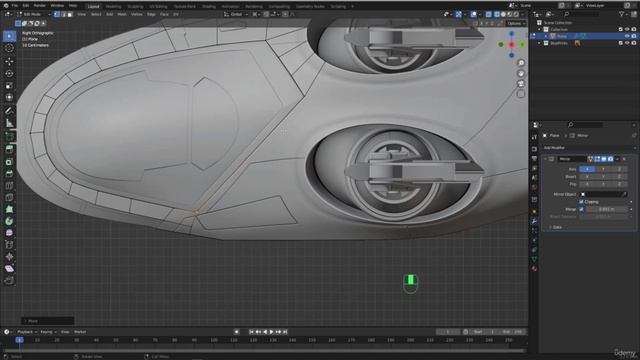Select the Spin tool
Viewport: 640px width, 360px height.
pos(9,221)
